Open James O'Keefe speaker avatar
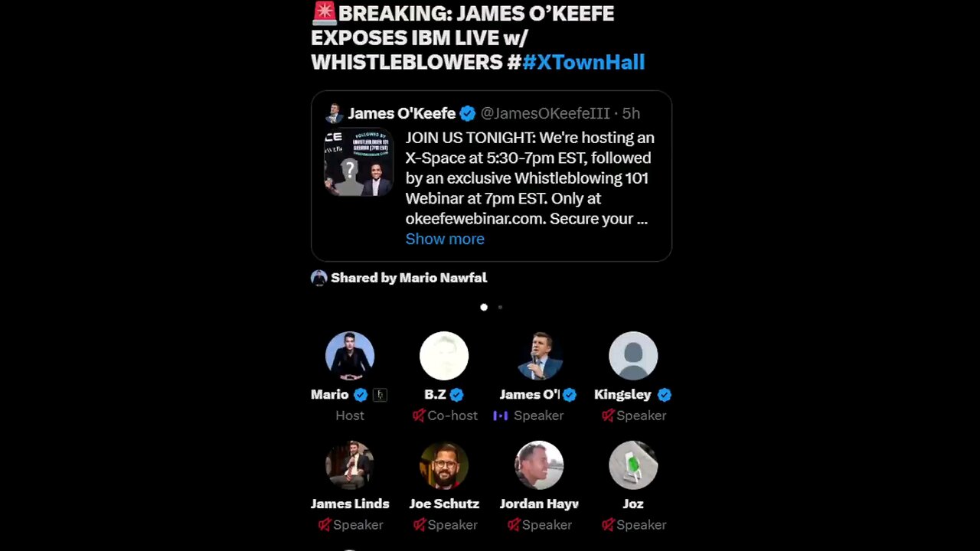 tap(539, 356)
